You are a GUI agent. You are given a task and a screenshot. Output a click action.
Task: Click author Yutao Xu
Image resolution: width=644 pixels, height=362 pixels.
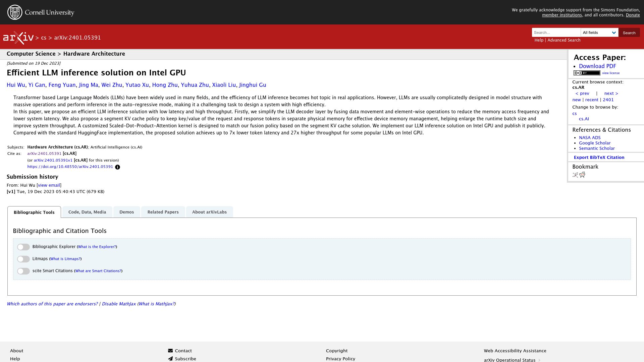click(137, 85)
